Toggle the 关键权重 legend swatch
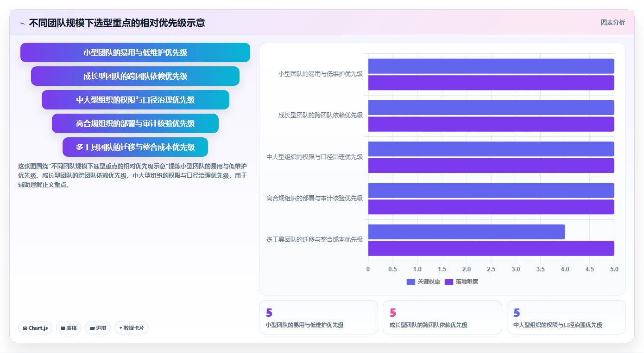 click(x=411, y=282)
